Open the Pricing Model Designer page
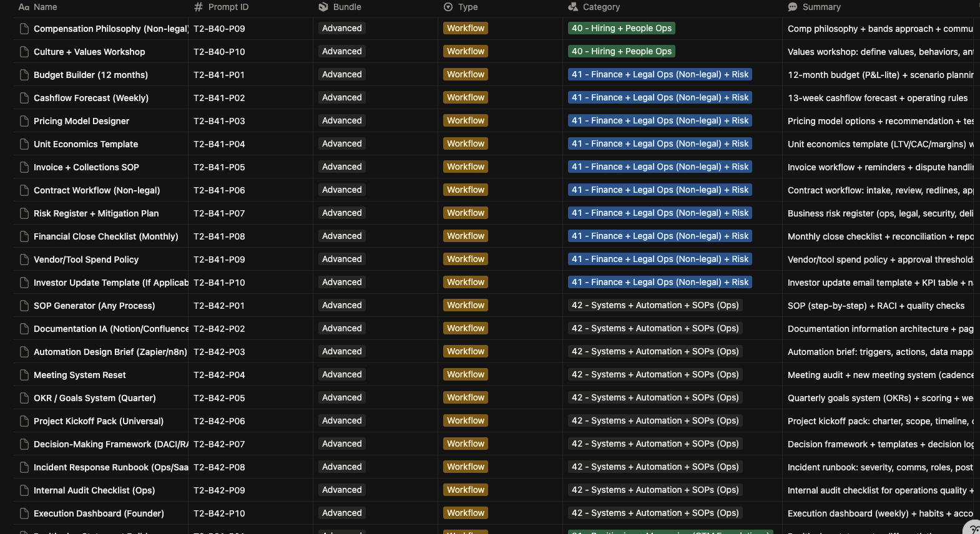Viewport: 980px width, 534px height. (82, 121)
